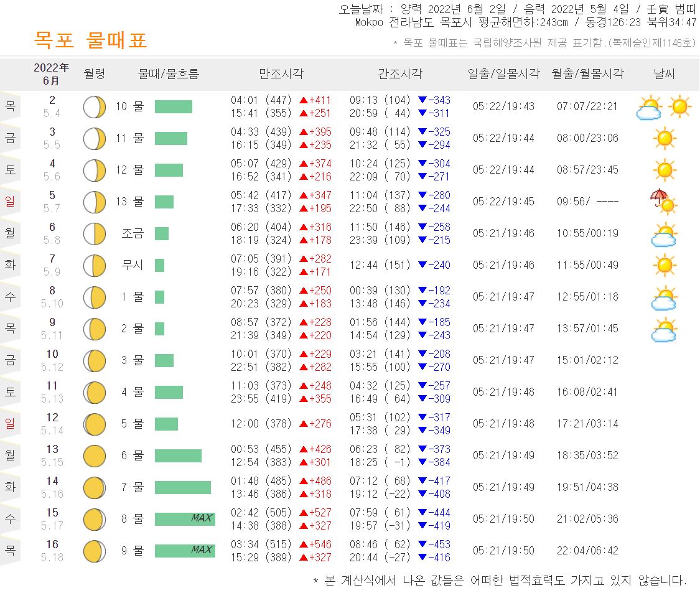This screenshot has height=593, width=700.
Task: Open the 만조시각 column tab
Action: 281,73
